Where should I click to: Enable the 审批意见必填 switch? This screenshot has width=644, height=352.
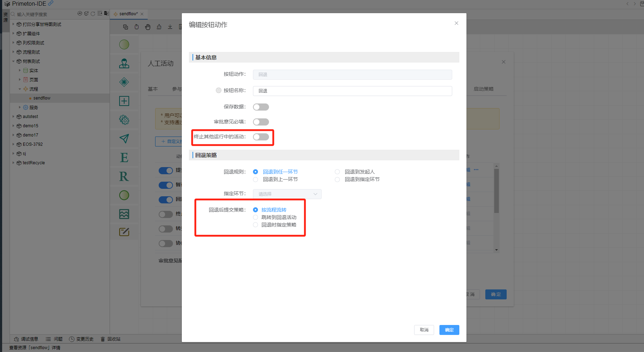261,122
